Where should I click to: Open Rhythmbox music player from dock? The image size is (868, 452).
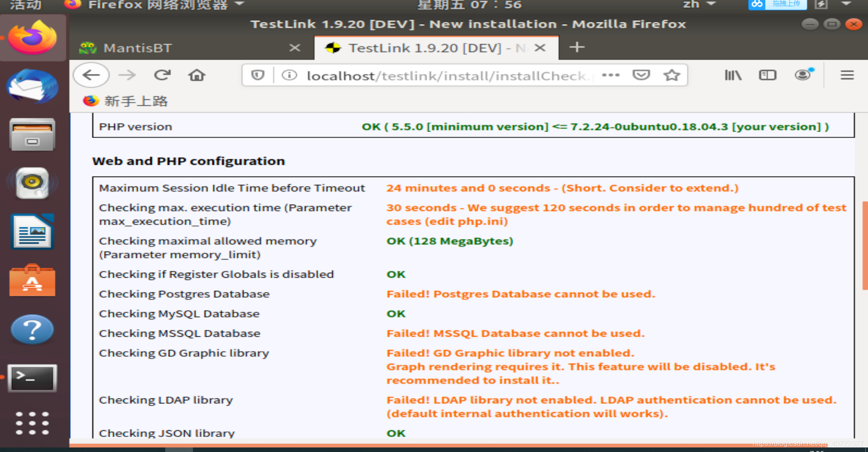click(32, 183)
